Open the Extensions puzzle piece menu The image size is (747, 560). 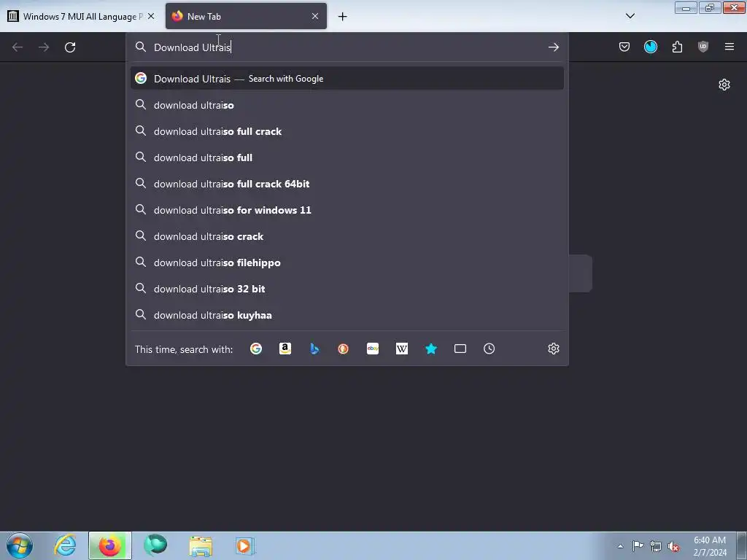pyautogui.click(x=677, y=47)
